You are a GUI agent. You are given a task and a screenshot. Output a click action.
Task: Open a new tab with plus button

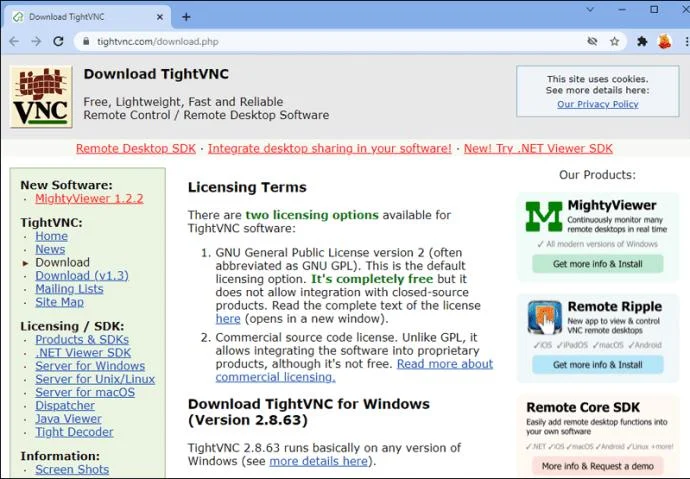tap(186, 17)
